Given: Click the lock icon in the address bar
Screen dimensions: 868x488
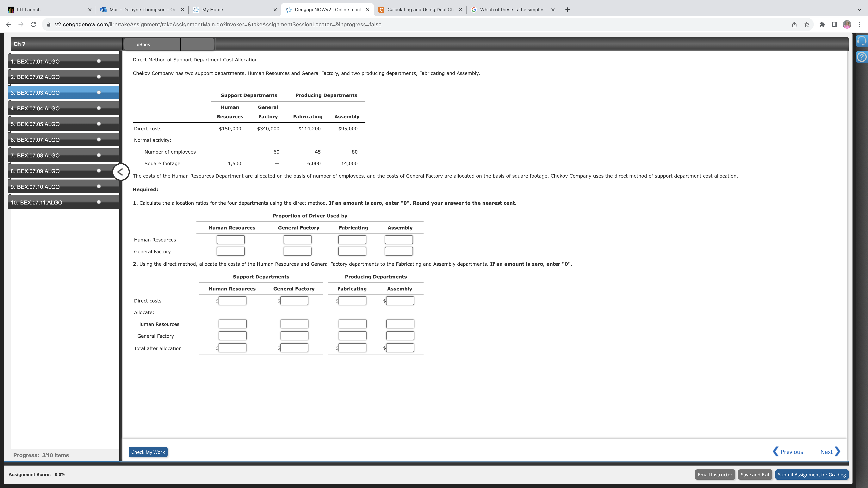Looking at the screenshot, I should [x=49, y=24].
